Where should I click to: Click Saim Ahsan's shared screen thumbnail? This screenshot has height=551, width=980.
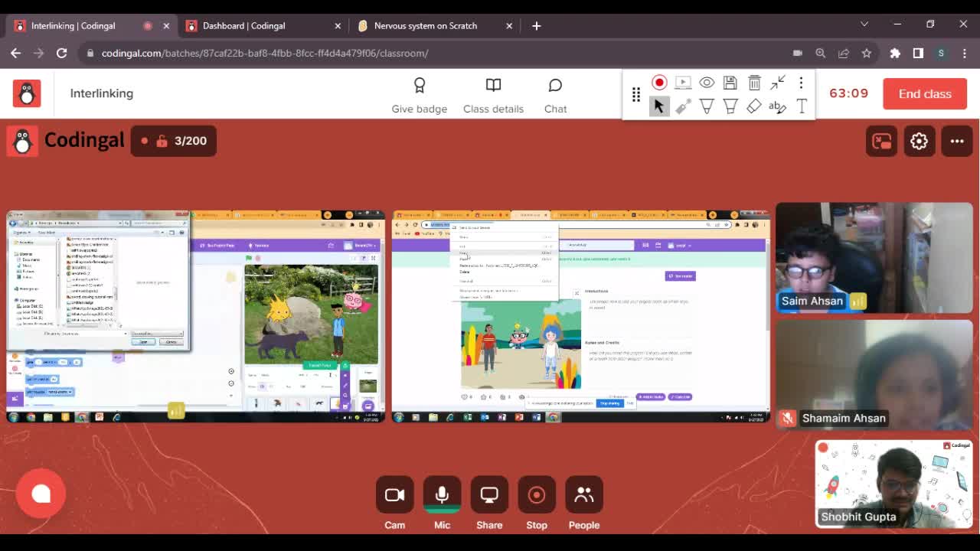pyautogui.click(x=196, y=316)
